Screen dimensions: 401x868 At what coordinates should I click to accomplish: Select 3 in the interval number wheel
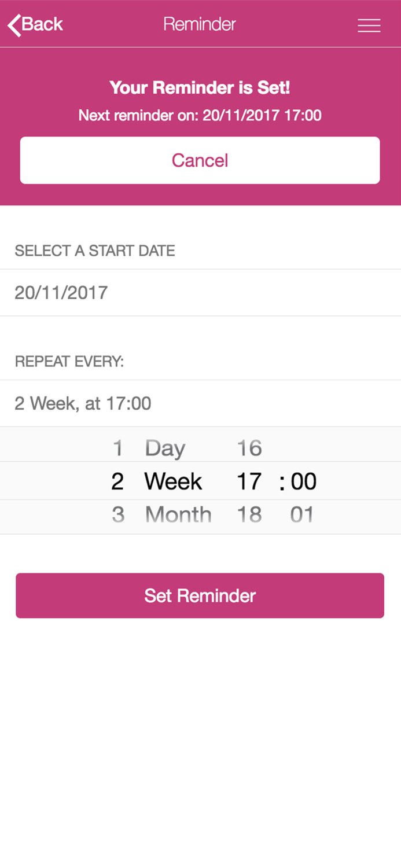(117, 514)
